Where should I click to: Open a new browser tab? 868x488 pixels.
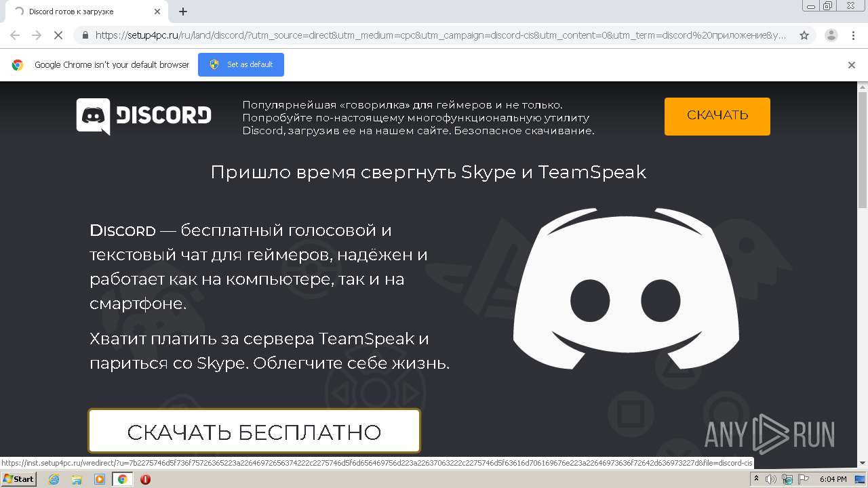(183, 12)
